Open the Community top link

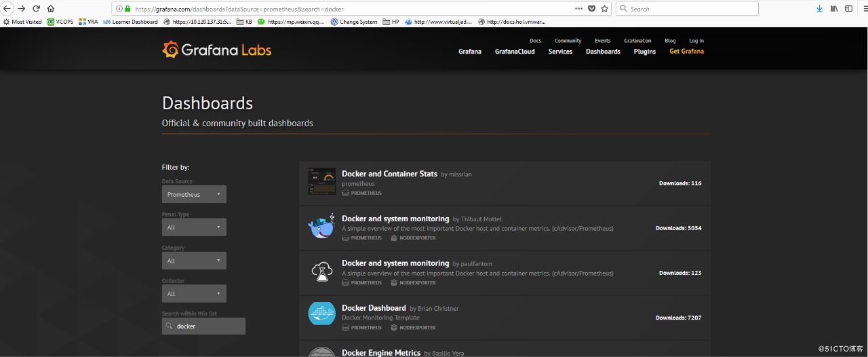pyautogui.click(x=568, y=41)
